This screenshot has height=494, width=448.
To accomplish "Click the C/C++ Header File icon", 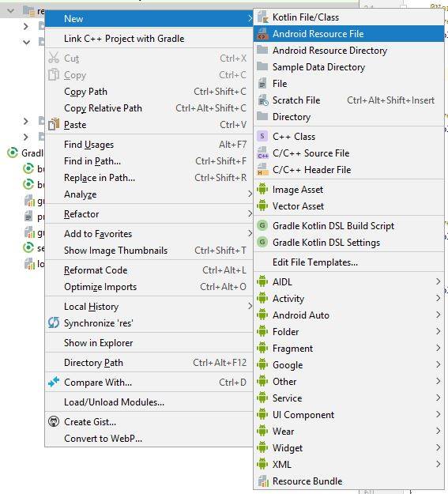I will [262, 170].
